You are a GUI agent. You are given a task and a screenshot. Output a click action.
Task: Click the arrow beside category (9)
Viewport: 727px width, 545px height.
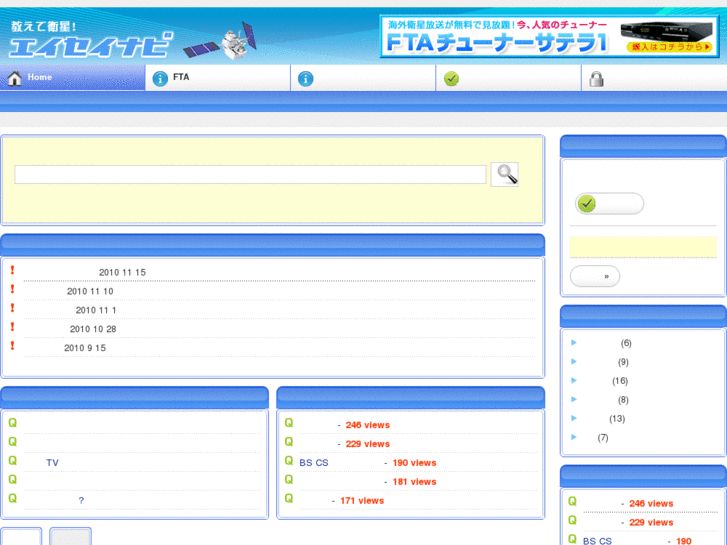pos(574,362)
